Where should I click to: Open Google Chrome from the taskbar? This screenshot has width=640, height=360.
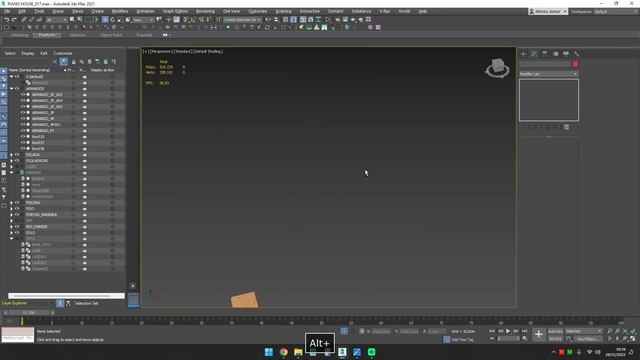coord(284,352)
